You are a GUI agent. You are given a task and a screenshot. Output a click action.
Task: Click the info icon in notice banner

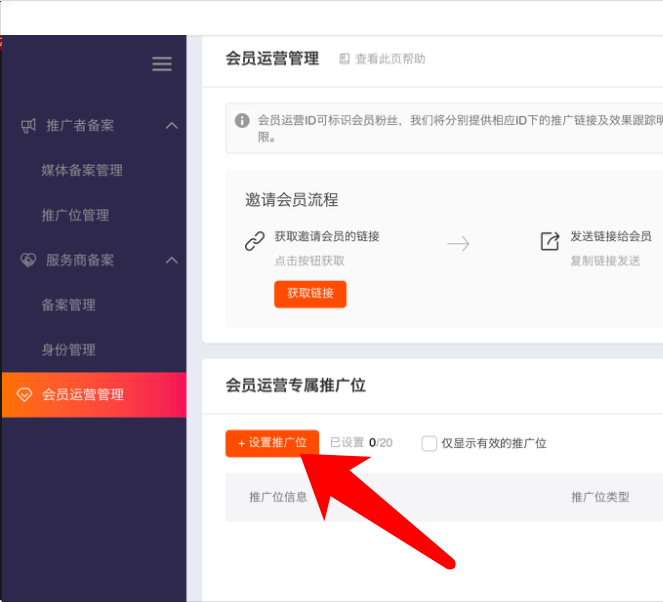tap(242, 120)
